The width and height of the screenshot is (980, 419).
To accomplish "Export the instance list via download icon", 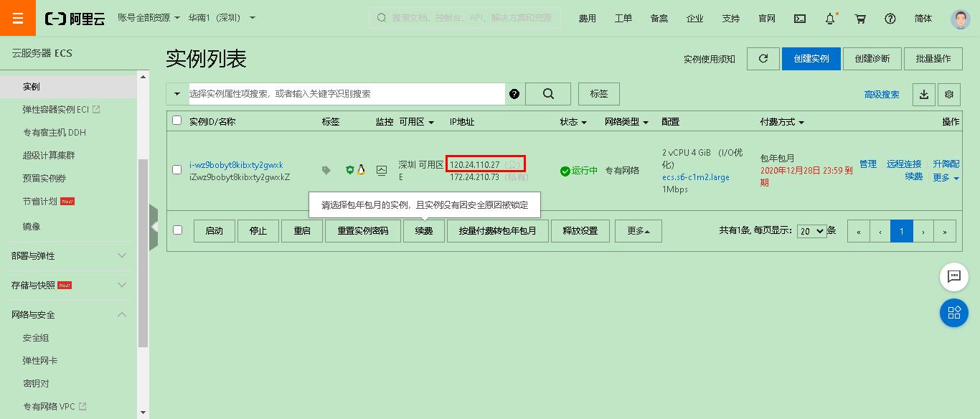I will [x=923, y=94].
